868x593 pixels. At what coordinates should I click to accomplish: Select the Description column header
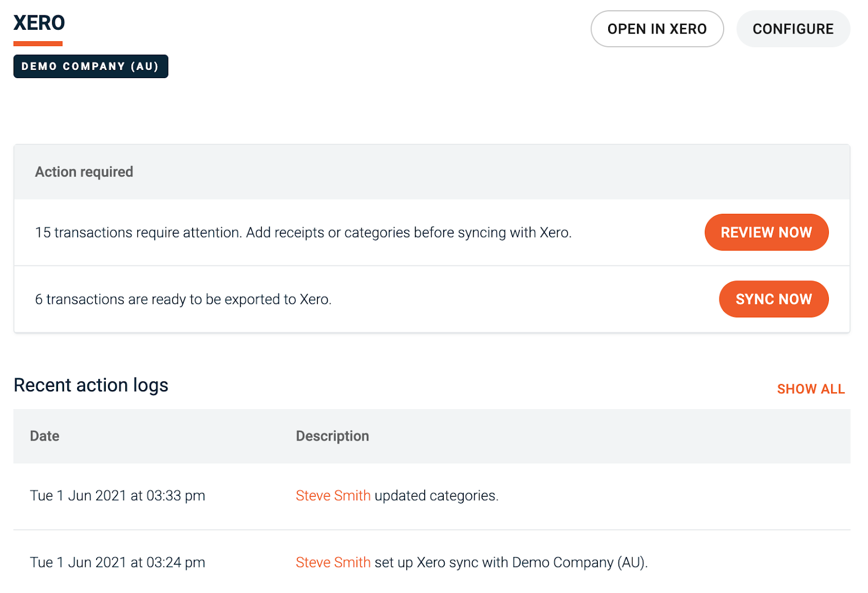[x=332, y=436]
